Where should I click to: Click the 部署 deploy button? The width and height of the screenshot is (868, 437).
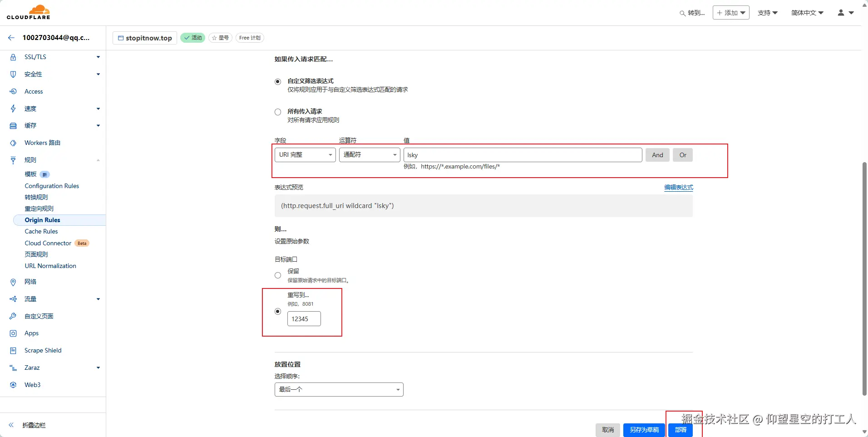[681, 430]
